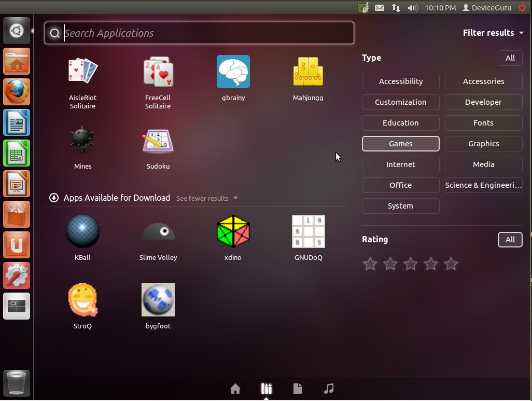This screenshot has width=532, height=401.
Task: Open LibreOffice Writer from launcher
Action: click(17, 122)
